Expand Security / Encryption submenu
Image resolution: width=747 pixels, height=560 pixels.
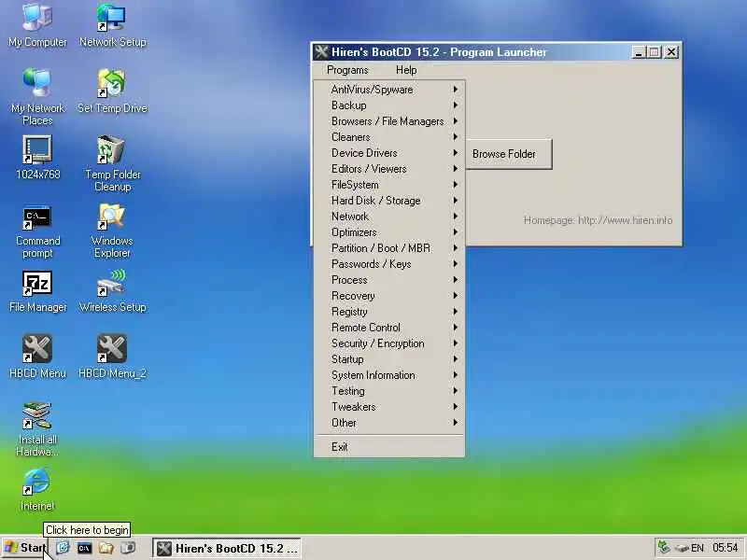pos(389,343)
